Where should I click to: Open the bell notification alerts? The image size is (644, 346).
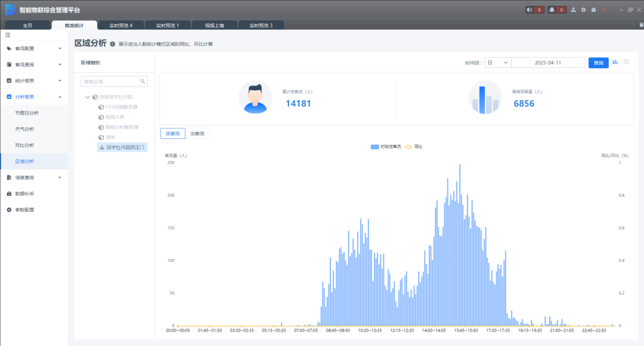coord(552,10)
